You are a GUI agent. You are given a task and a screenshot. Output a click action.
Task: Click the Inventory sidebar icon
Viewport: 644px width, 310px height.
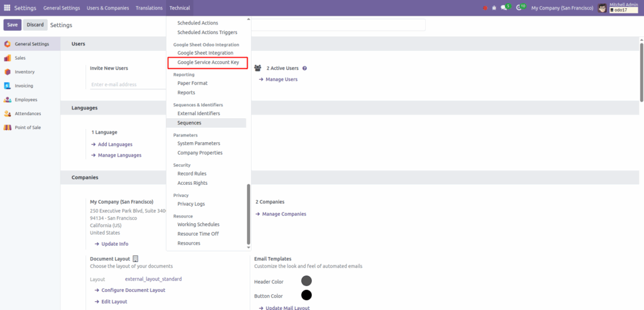pyautogui.click(x=7, y=72)
